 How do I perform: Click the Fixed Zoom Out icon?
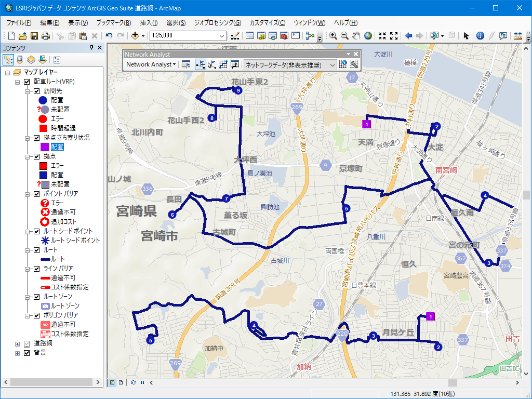point(394,36)
